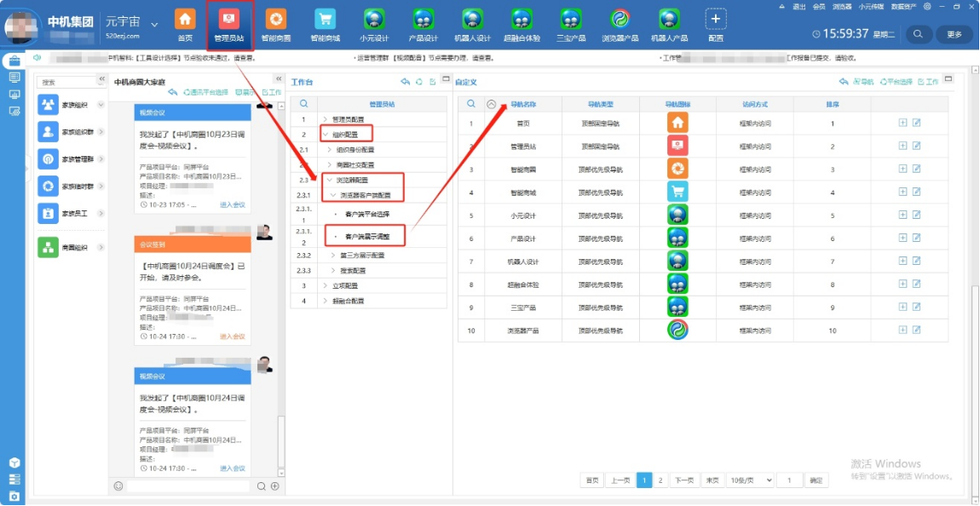The height and width of the screenshot is (506, 980).
Task: Click 平台选择 link in 自定义 header
Action: click(896, 82)
